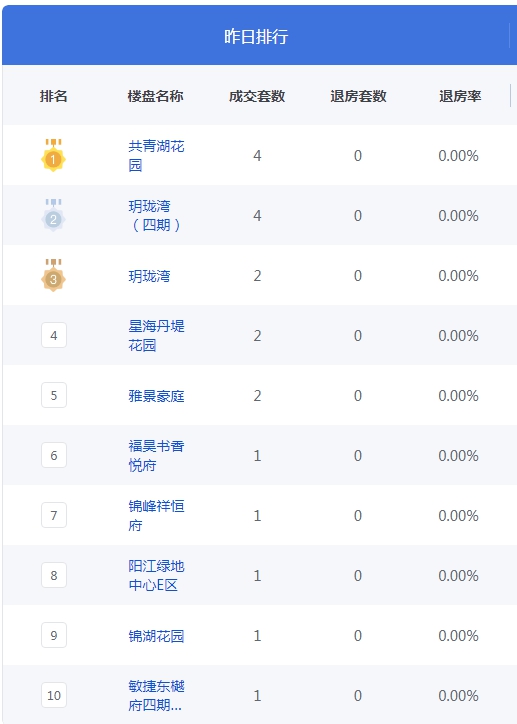Open the 敏捷东樾府四期 property link
Image resolution: width=517 pixels, height=724 pixels.
coord(156,696)
